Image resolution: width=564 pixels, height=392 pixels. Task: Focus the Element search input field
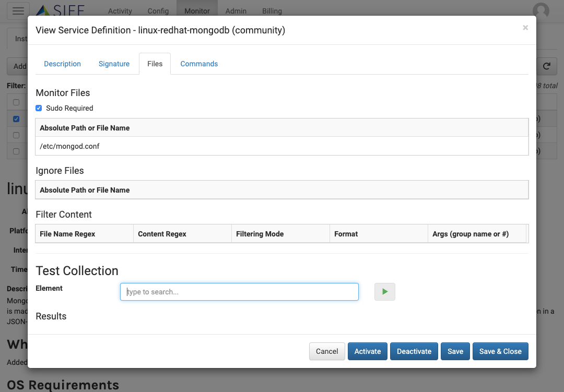(239, 292)
